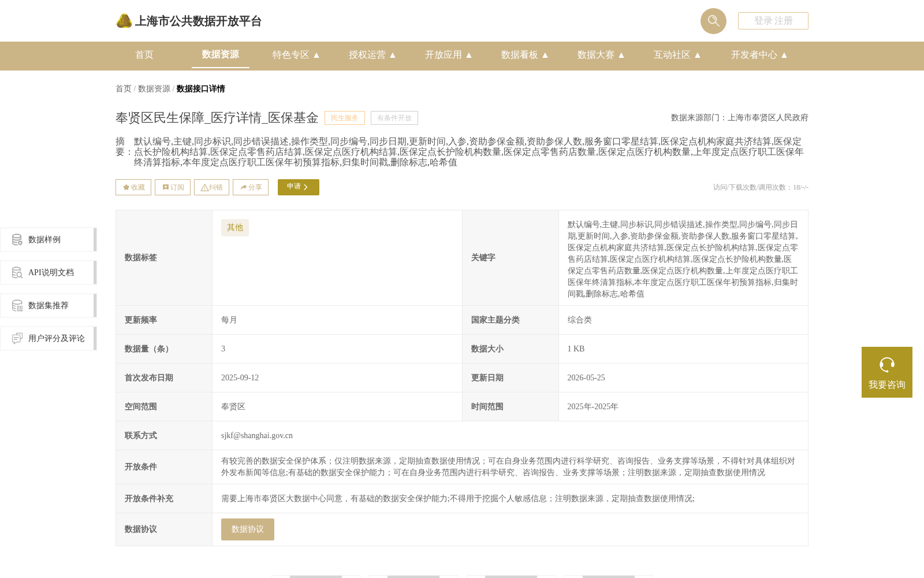
Task: Click the 民生服务 tag
Action: coord(345,118)
